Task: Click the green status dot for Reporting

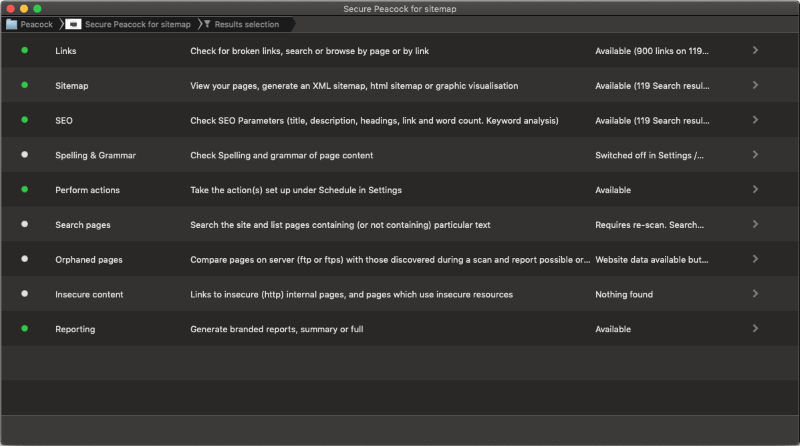Action: point(24,328)
